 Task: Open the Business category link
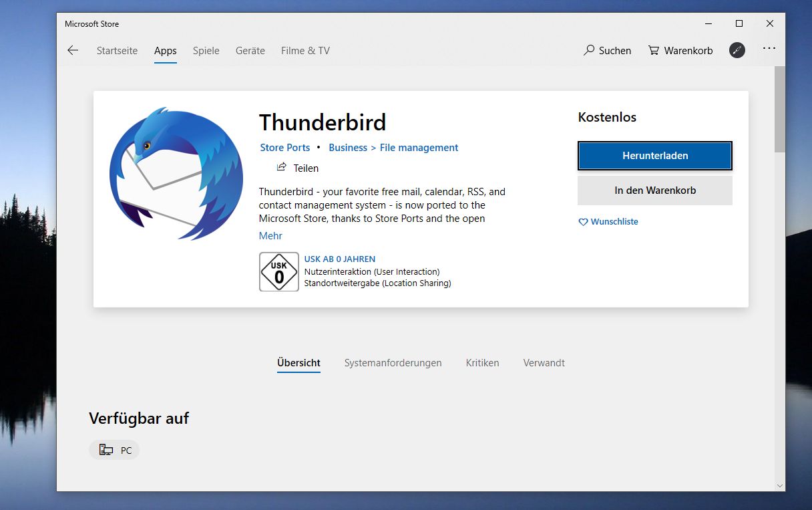[348, 148]
